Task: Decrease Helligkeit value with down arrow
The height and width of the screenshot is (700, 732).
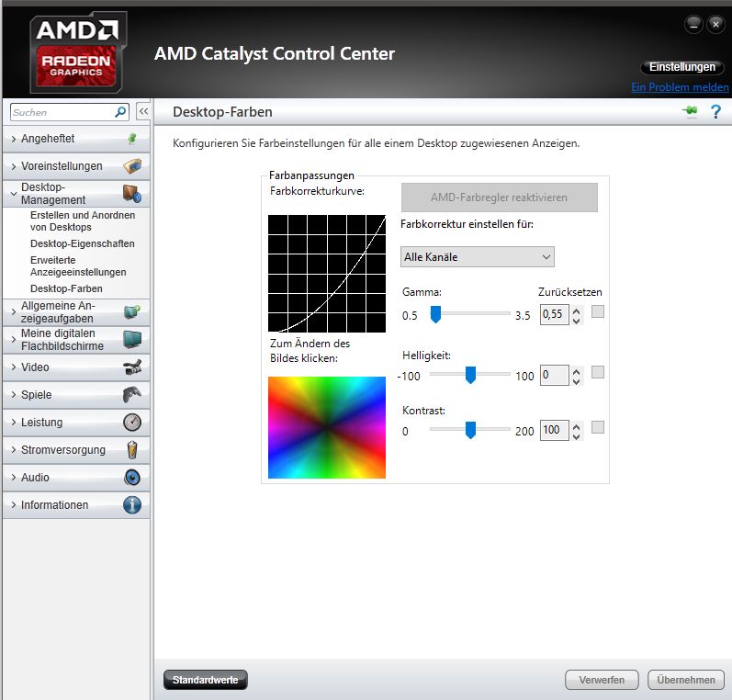Action: point(577,381)
